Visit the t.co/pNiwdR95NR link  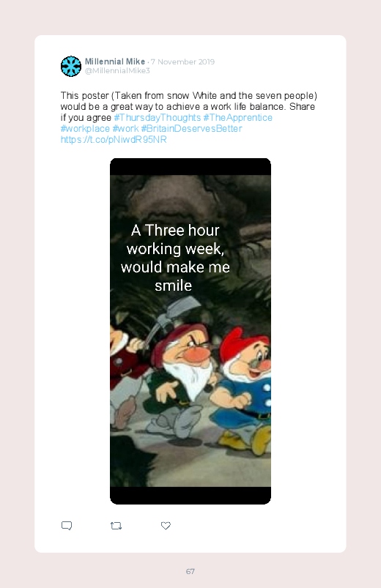click(x=114, y=140)
